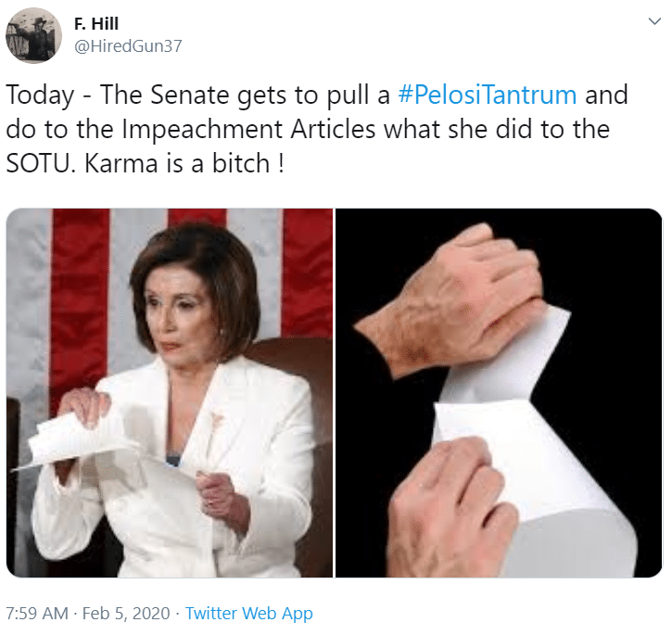The image size is (672, 635).
Task: Open the @HiredGun37 handle
Action: (x=128, y=45)
